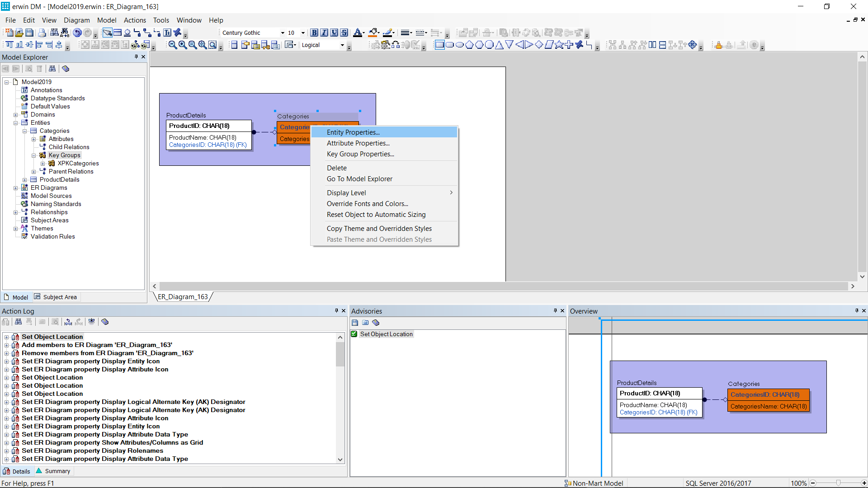This screenshot has width=868, height=488.
Task: Open the Diagram menu
Action: coord(76,20)
